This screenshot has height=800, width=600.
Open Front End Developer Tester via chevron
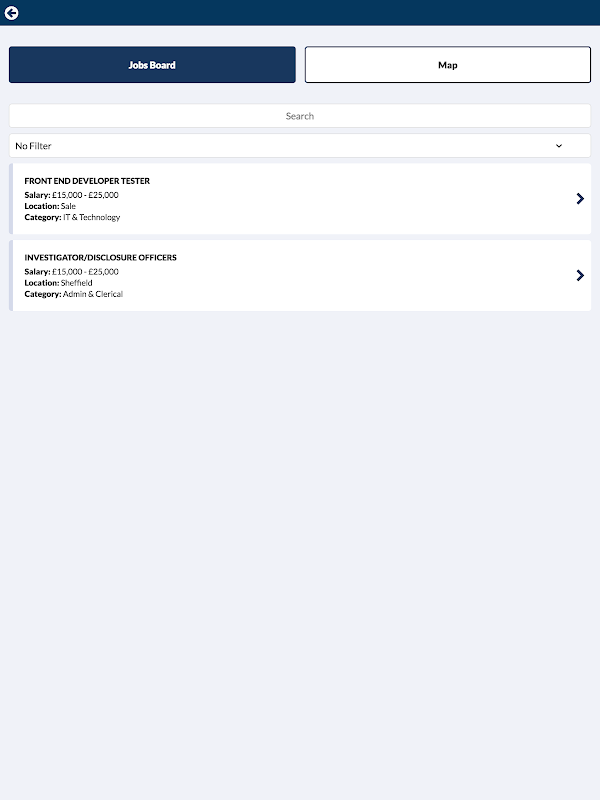[x=580, y=199]
